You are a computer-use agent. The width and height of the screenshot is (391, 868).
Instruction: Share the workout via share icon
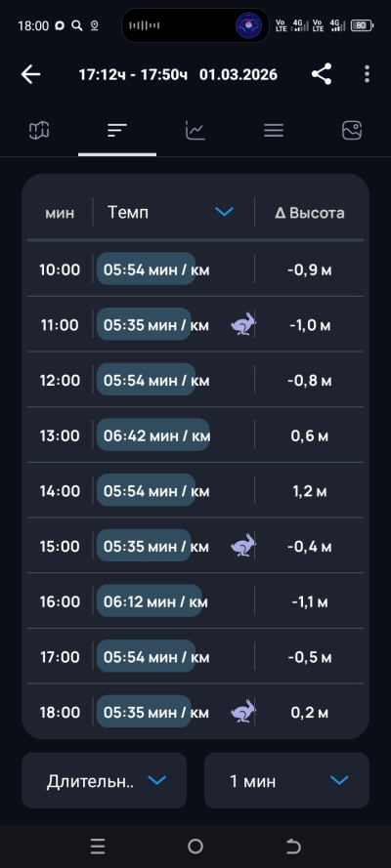pos(322,73)
